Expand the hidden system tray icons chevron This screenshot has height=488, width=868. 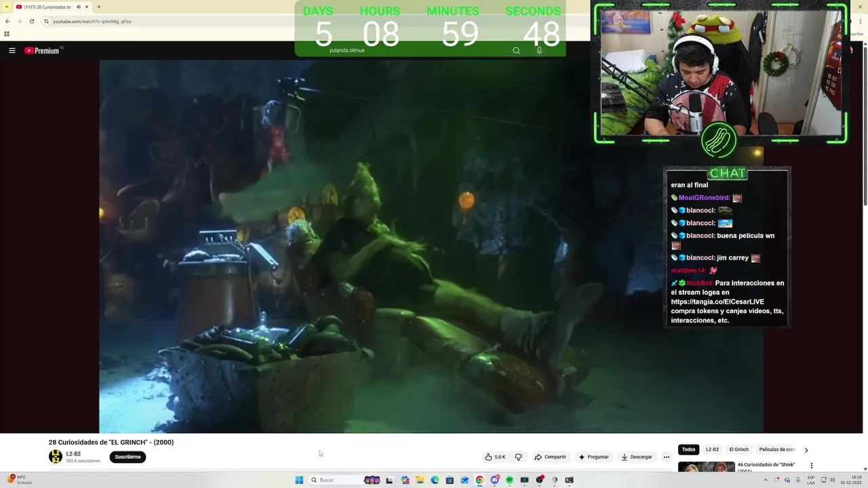point(766,480)
